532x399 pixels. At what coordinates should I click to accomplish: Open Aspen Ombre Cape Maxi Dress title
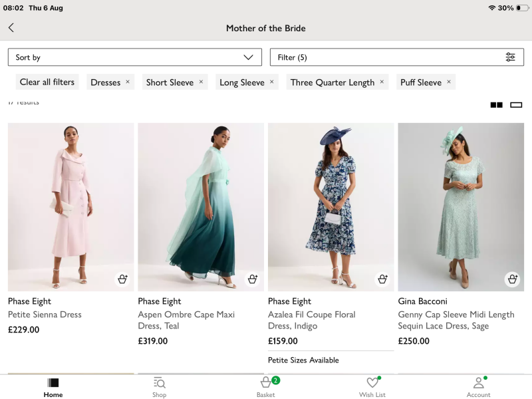(x=186, y=320)
